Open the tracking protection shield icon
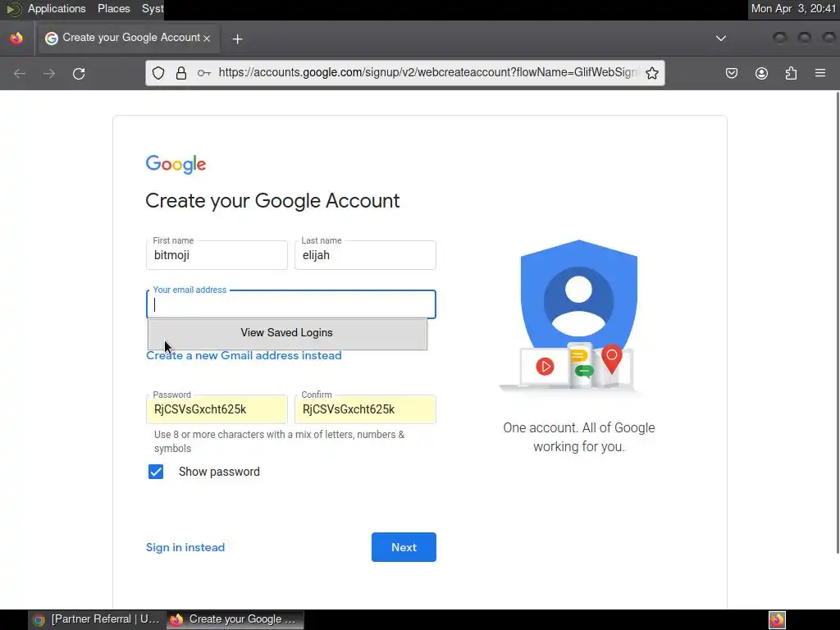The height and width of the screenshot is (630, 840). pyautogui.click(x=158, y=73)
